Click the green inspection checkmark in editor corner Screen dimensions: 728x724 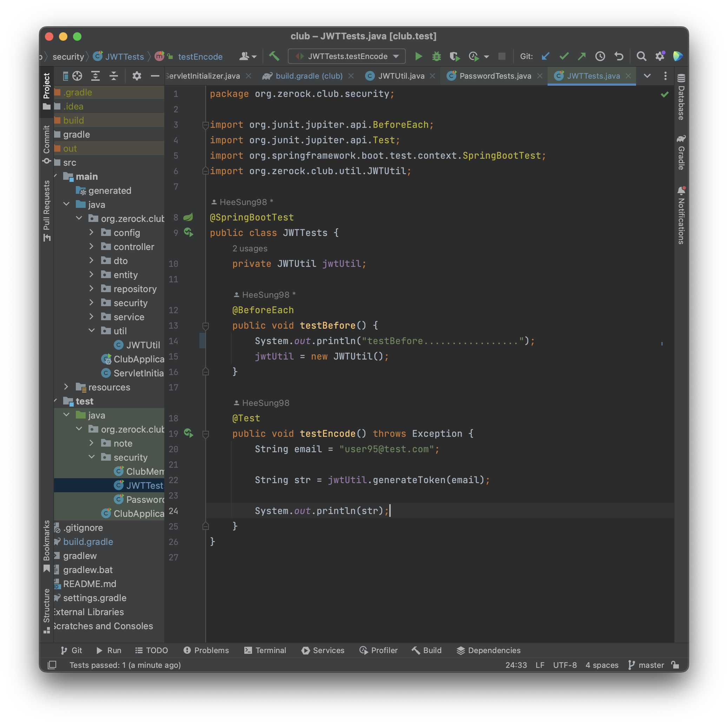click(x=665, y=94)
